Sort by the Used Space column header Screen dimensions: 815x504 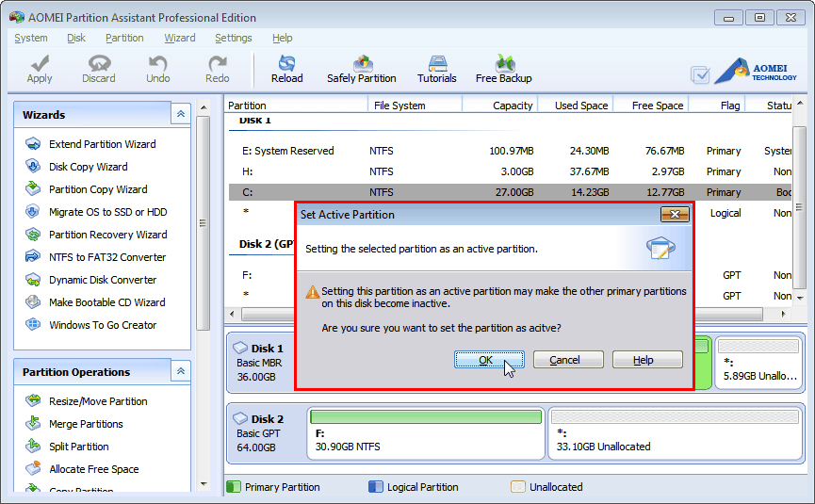(576, 106)
